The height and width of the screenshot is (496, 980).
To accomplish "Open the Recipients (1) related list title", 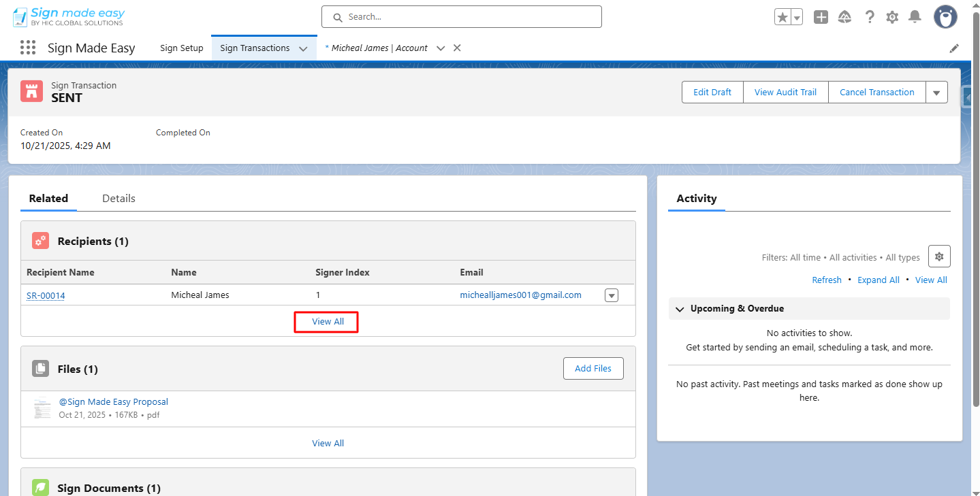I will (93, 242).
